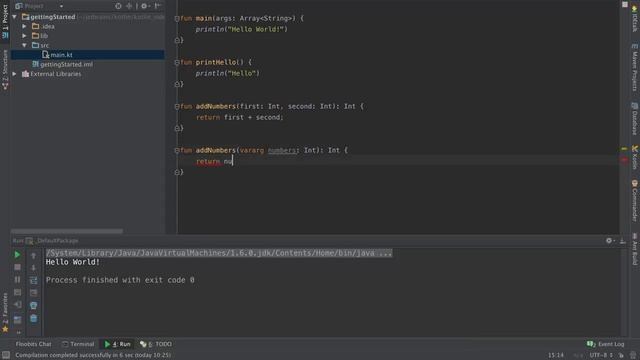The image size is (640, 360).
Task: Open the Project panel settings gear
Action: point(144,6)
